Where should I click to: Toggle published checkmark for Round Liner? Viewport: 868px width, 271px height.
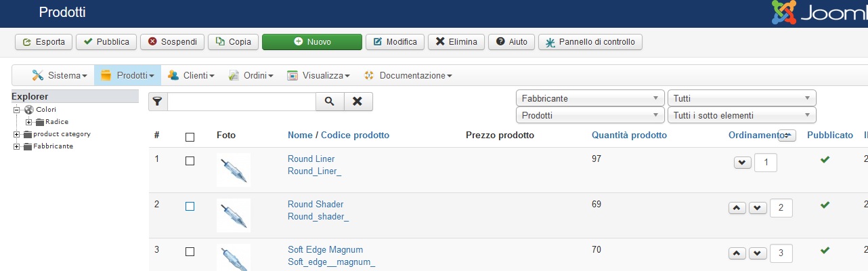[824, 159]
